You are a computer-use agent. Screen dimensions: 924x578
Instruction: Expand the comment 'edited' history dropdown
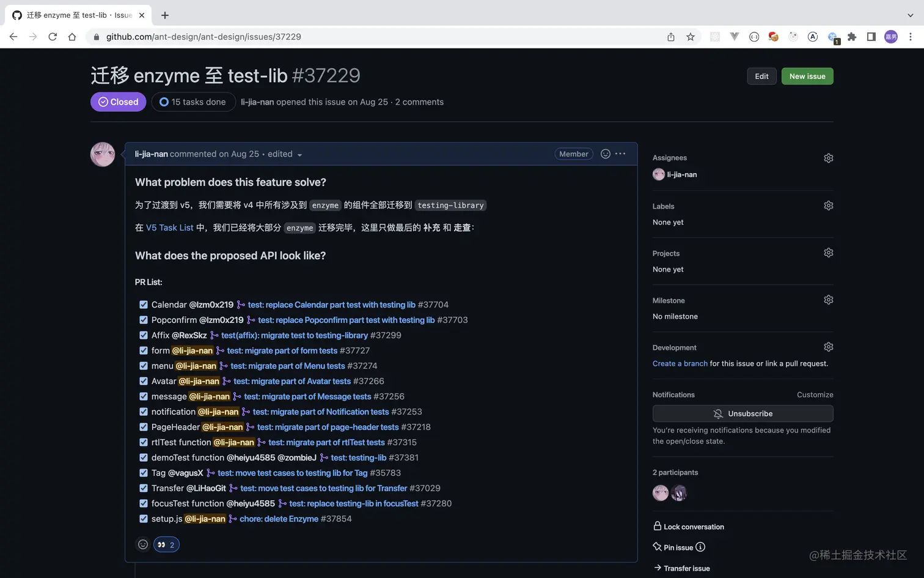[285, 154]
